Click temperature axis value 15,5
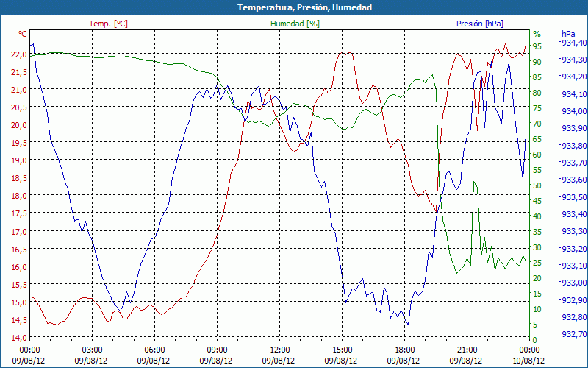This screenshot has height=368, width=588. click(19, 285)
